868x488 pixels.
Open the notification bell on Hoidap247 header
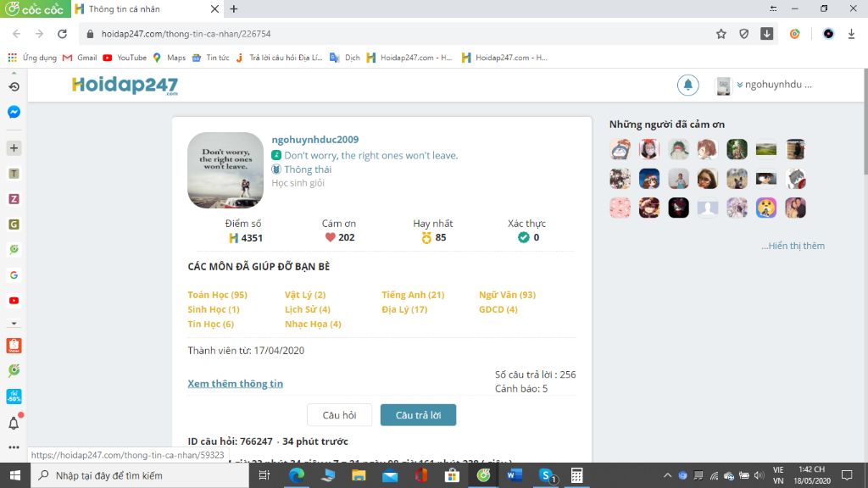point(687,85)
